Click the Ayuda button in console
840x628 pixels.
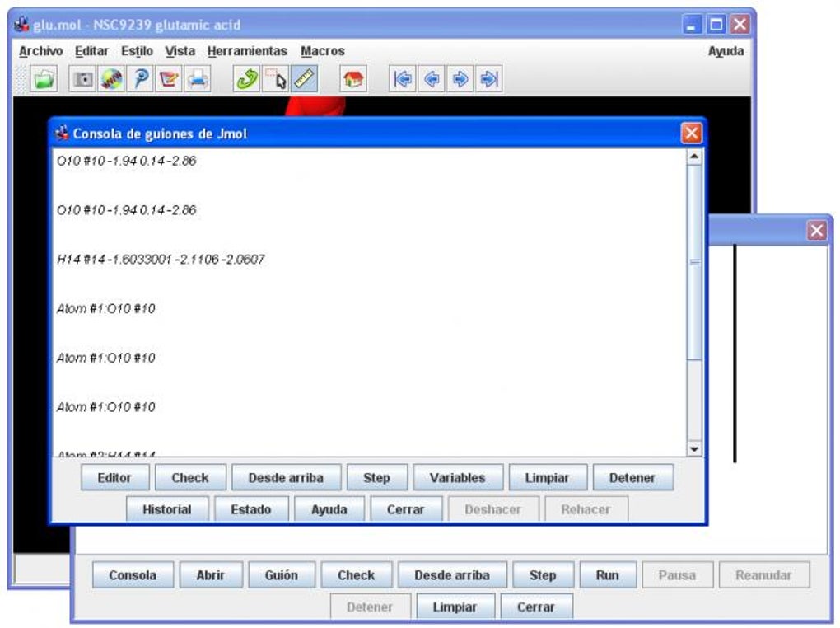(329, 509)
